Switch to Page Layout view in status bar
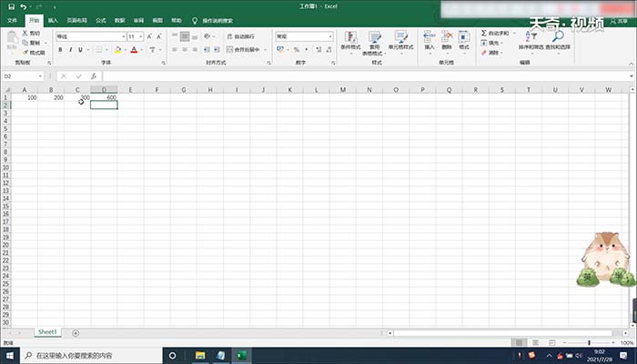Viewport: 637px width, 364px height. click(535, 343)
